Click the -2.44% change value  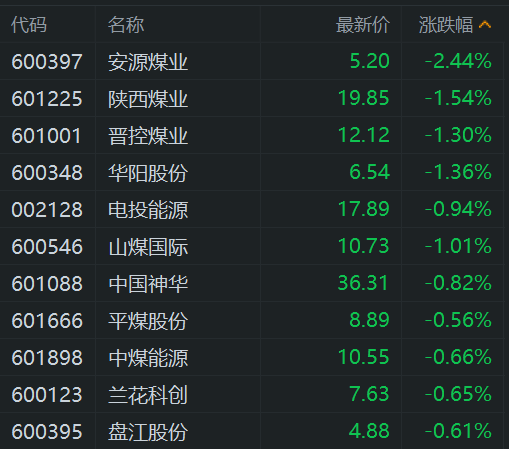458,61
